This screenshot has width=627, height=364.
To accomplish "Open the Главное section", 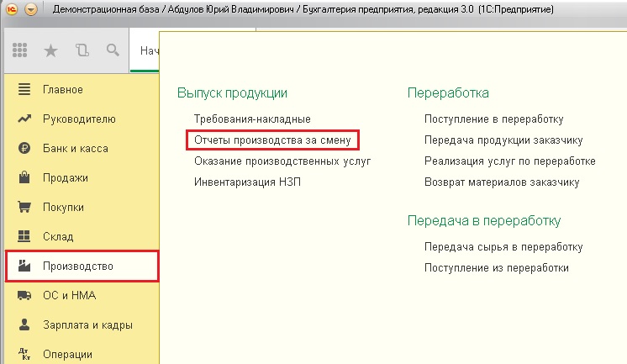I will coord(63,89).
